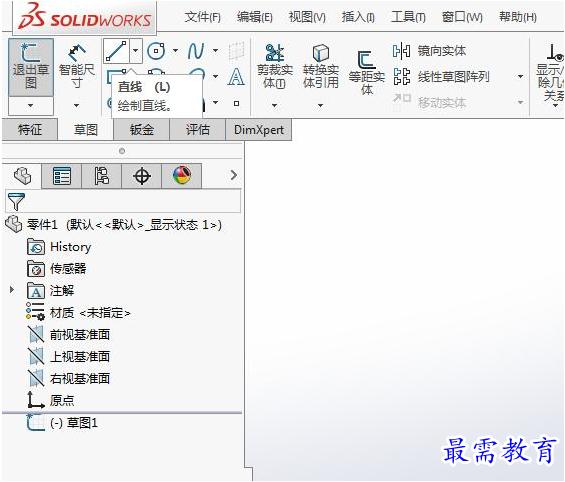Switch to the DimXpert tab
The height and width of the screenshot is (482, 565).
pyautogui.click(x=259, y=129)
